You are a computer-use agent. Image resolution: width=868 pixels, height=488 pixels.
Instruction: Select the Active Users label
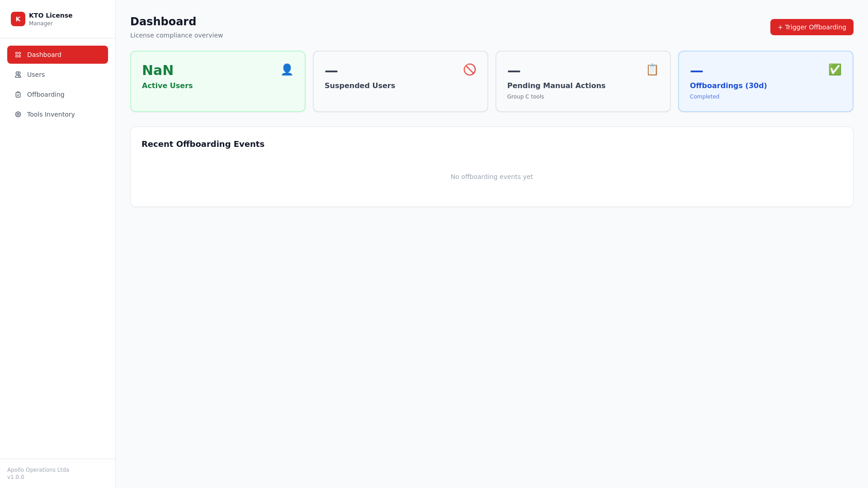pyautogui.click(x=167, y=86)
